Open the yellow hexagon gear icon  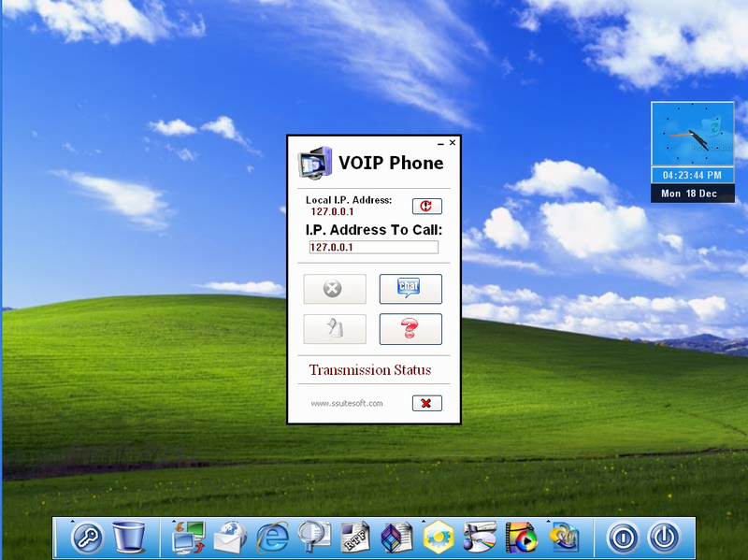click(439, 538)
